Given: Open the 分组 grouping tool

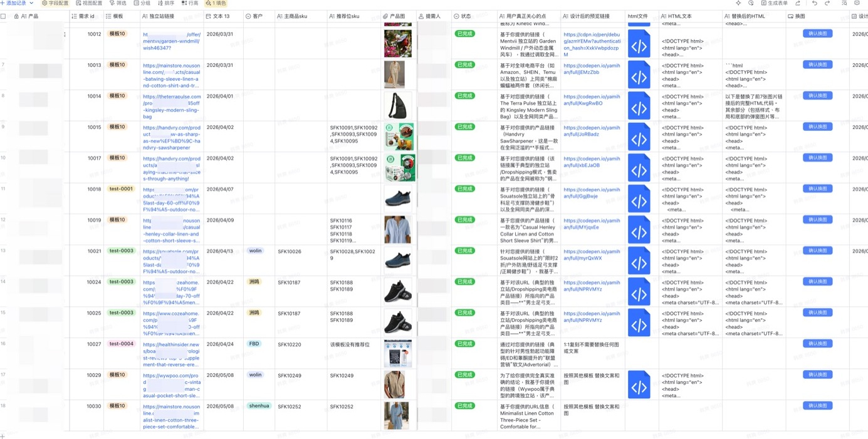Looking at the screenshot, I should pos(142,3).
